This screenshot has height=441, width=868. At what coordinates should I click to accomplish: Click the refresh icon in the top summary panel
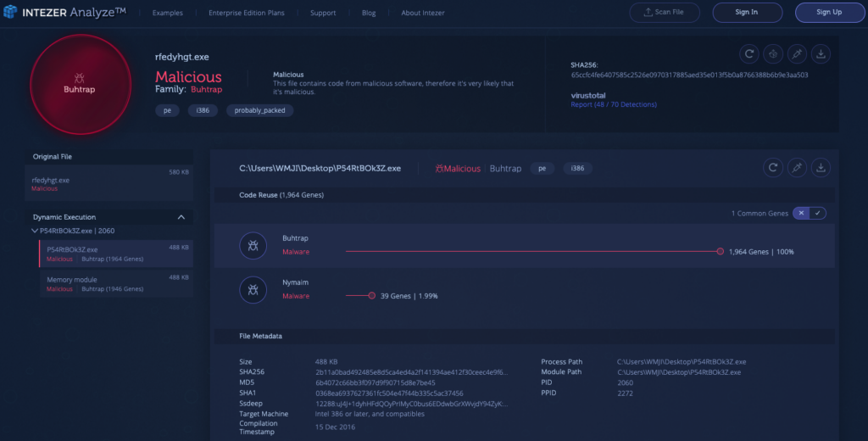749,53
